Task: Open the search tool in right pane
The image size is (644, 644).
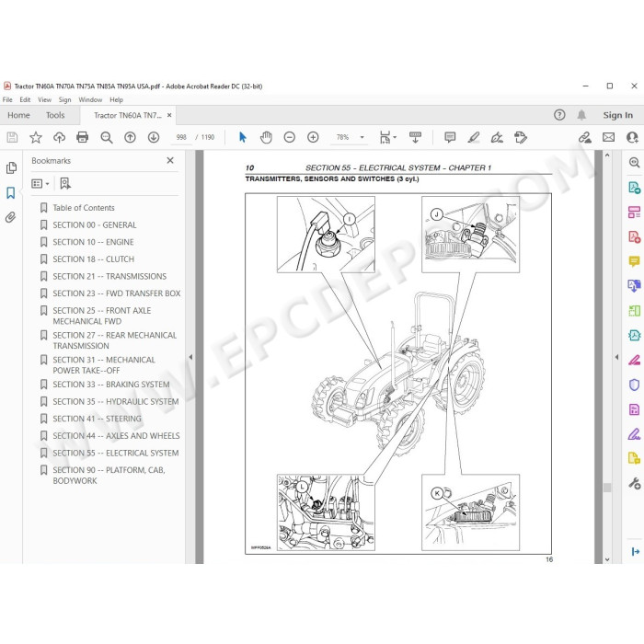Action: 634,163
